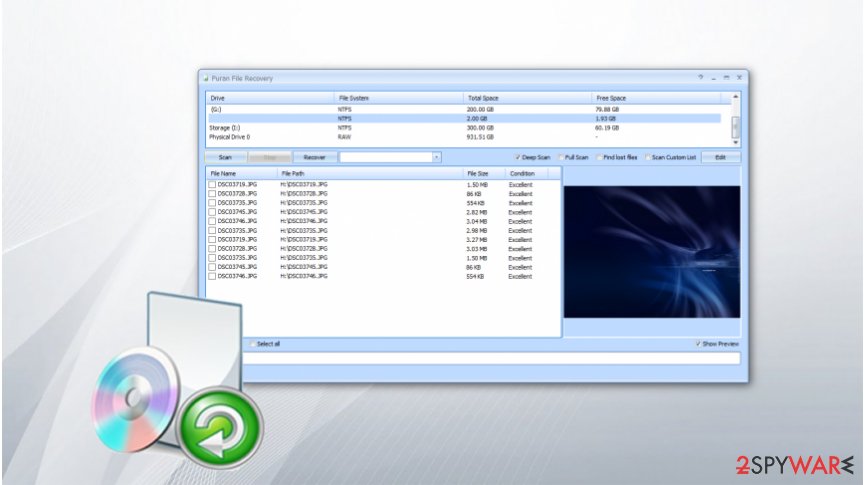
Task: Tick checkbox for DSC03719.JPG sized 1.50 MB
Action: click(212, 185)
